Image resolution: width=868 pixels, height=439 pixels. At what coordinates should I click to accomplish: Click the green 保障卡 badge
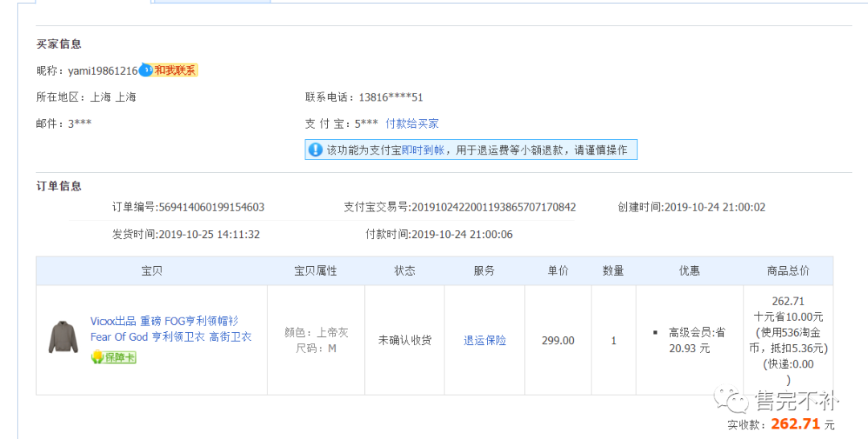tap(113, 357)
